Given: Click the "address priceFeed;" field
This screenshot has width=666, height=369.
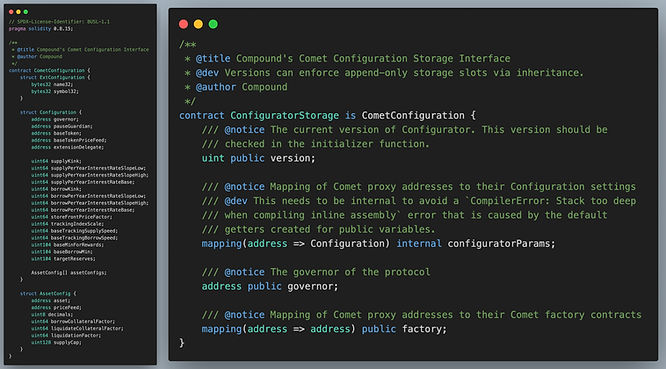Looking at the screenshot, I should coord(56,307).
